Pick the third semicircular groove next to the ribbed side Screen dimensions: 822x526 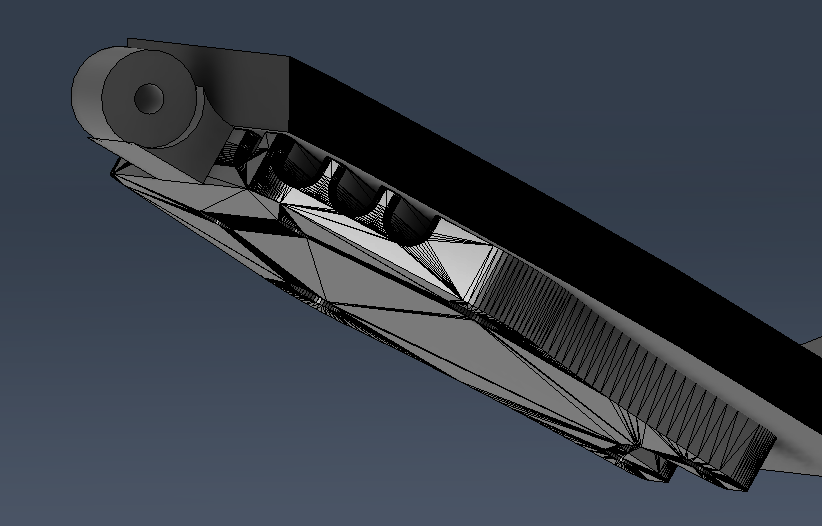pyautogui.click(x=410, y=220)
